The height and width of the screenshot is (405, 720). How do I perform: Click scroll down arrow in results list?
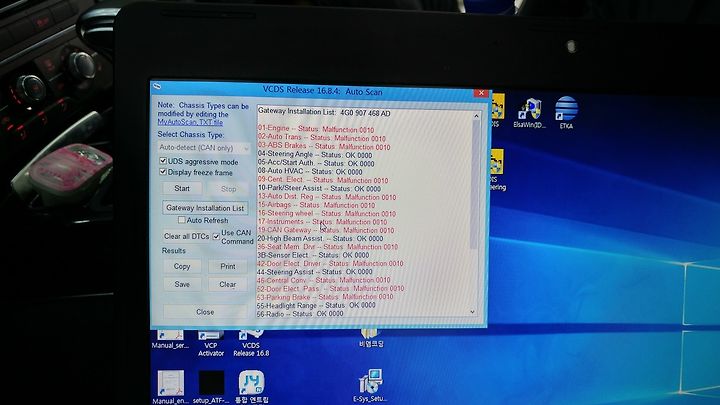pyautogui.click(x=472, y=312)
